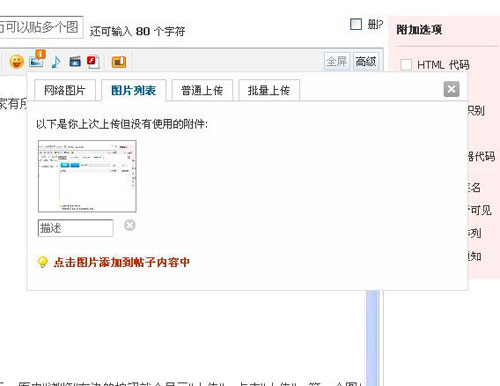500x386 pixels.
Task: Click the 点击图片添加到帖子内容中 hint text
Action: [x=121, y=262]
